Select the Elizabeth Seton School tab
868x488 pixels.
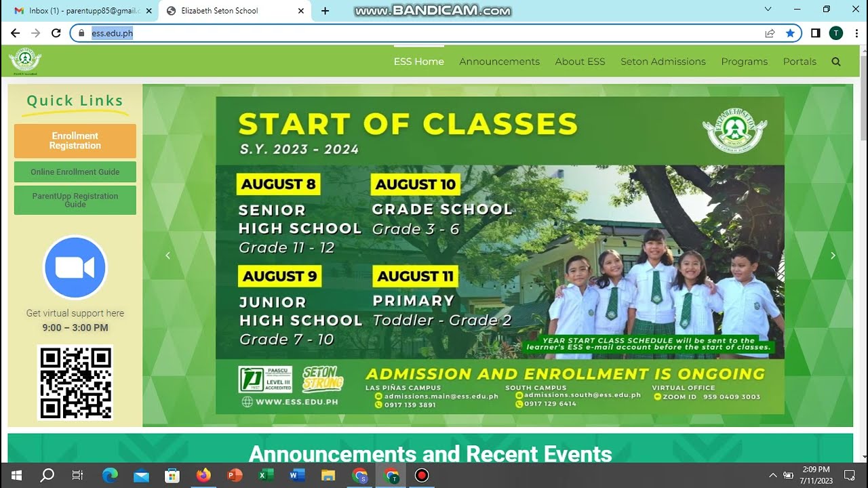235,11
